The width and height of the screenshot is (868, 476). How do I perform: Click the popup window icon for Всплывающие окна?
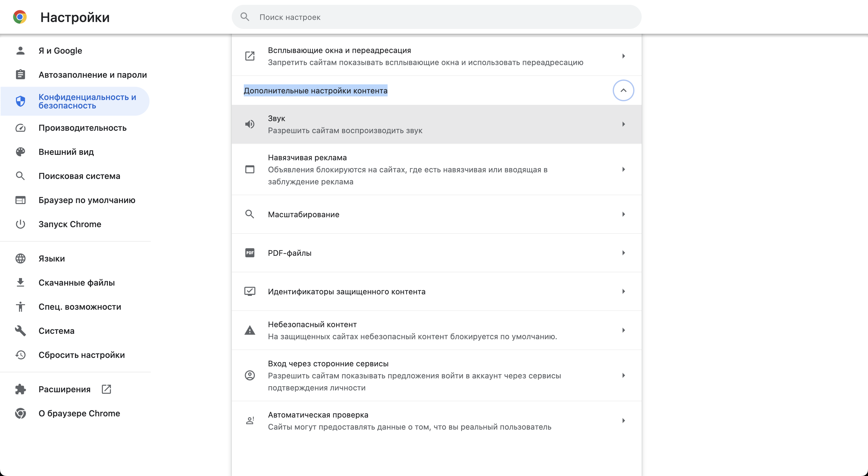pyautogui.click(x=250, y=56)
